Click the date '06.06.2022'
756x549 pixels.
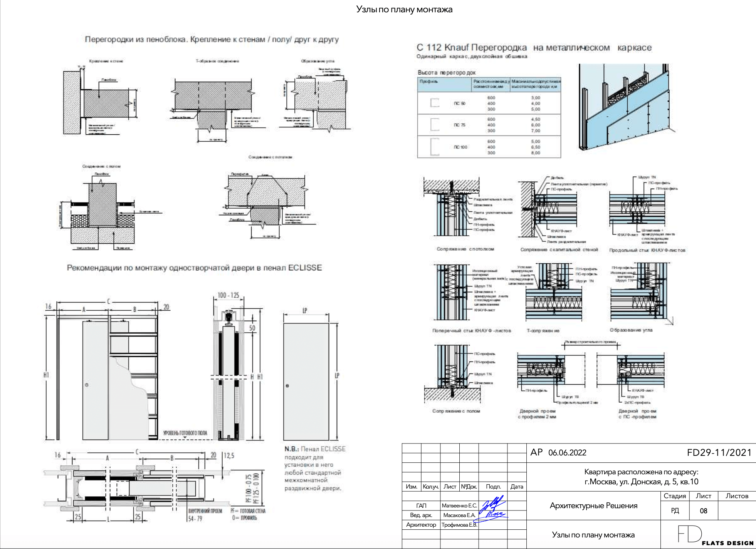click(567, 453)
